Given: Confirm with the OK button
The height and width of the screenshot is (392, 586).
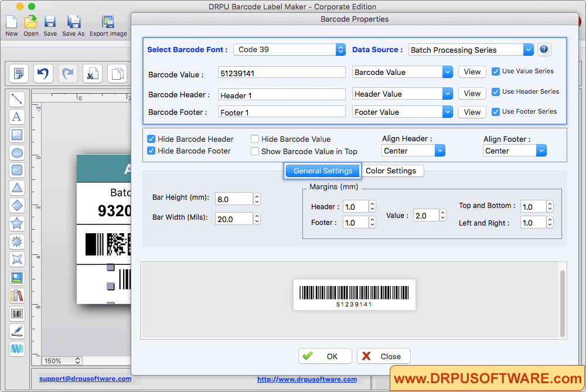Looking at the screenshot, I should pos(325,356).
